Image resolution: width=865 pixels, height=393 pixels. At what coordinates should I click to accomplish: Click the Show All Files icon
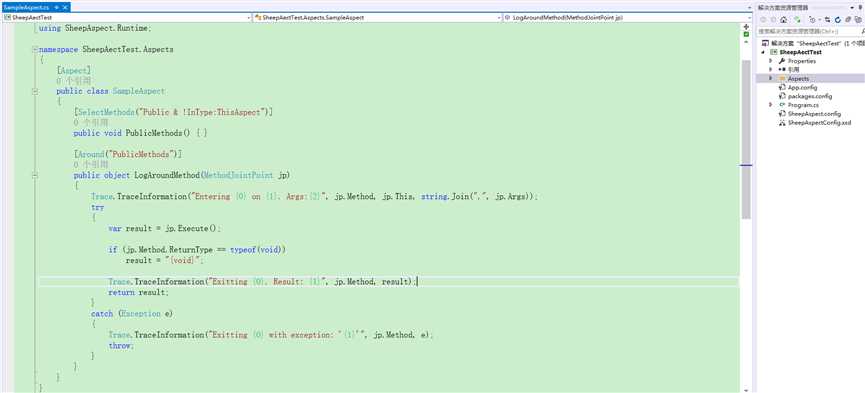[858, 19]
